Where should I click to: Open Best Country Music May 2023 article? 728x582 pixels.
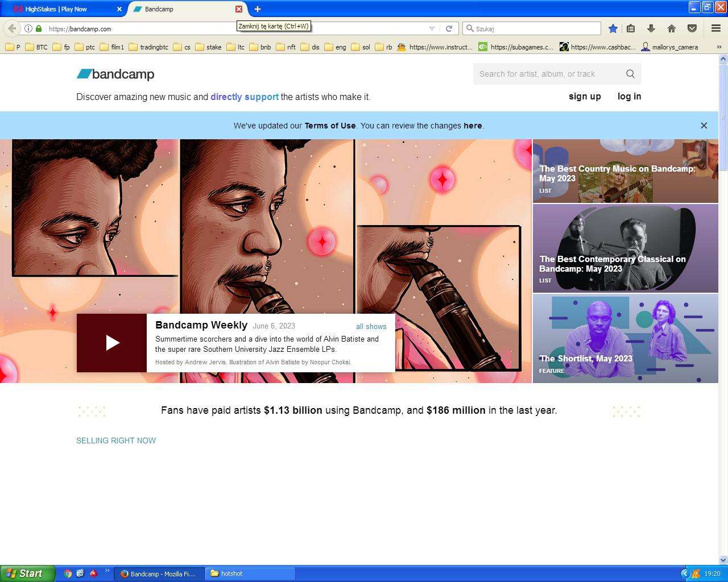(625, 171)
